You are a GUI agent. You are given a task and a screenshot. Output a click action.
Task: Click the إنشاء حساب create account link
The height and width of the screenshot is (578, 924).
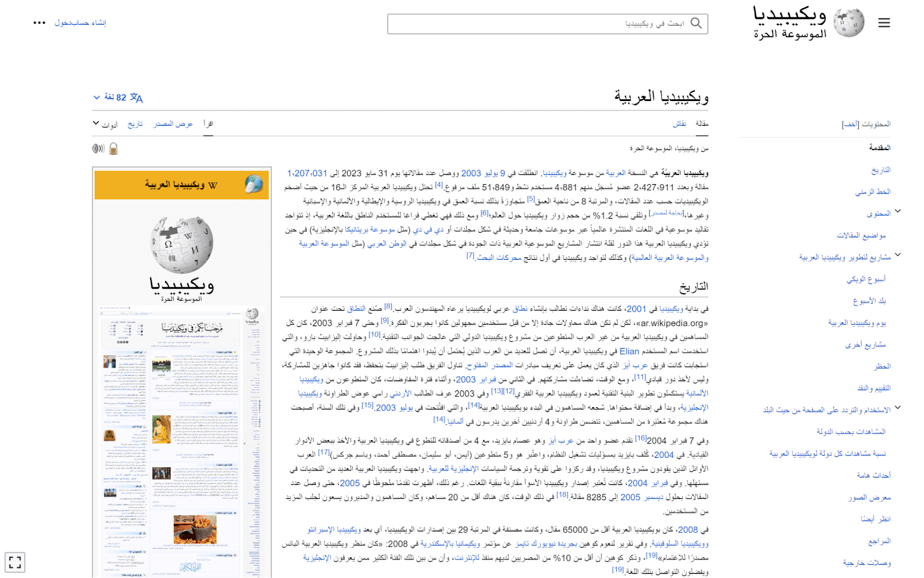[x=92, y=23]
